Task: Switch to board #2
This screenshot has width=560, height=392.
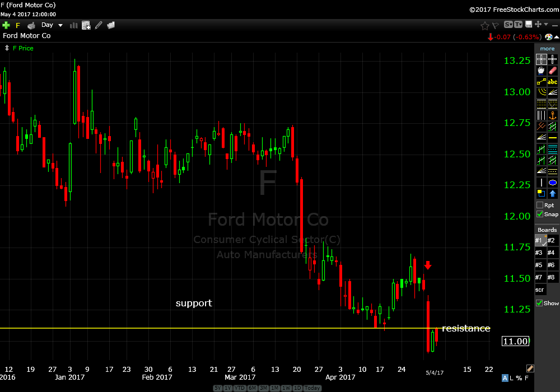Action: pyautogui.click(x=552, y=241)
